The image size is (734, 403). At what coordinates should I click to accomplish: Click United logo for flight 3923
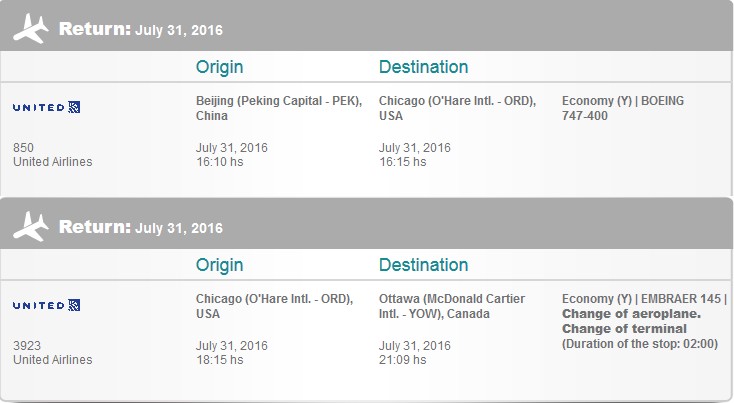click(46, 305)
